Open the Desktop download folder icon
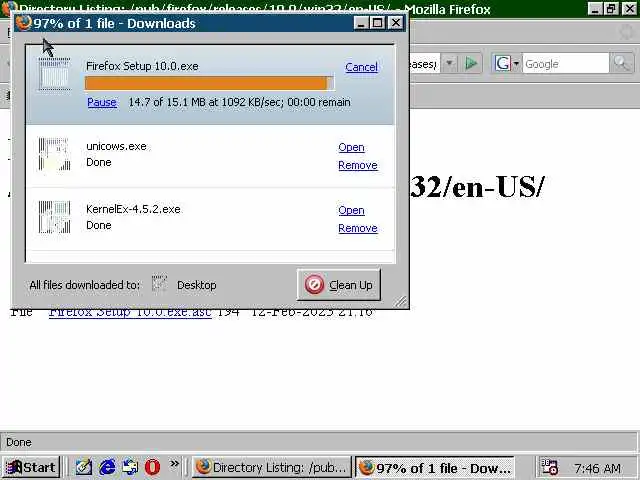This screenshot has height=480, width=640. [159, 283]
